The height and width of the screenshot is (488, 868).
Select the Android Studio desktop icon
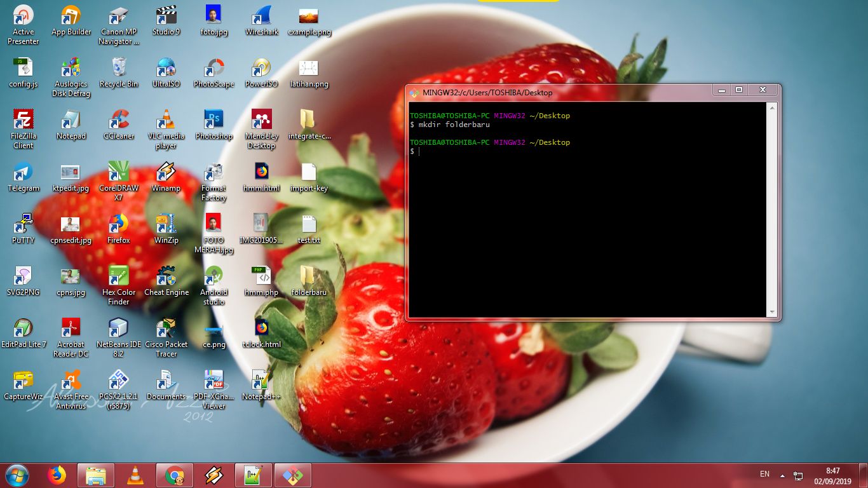214,286
